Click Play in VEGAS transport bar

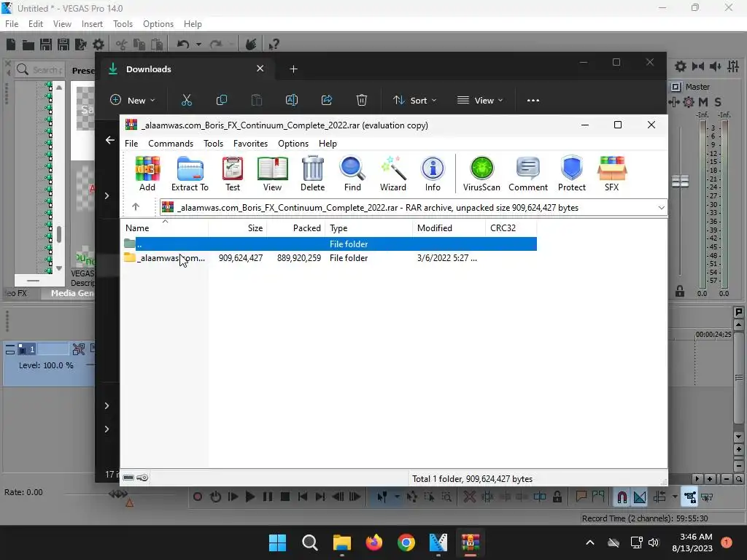point(249,497)
